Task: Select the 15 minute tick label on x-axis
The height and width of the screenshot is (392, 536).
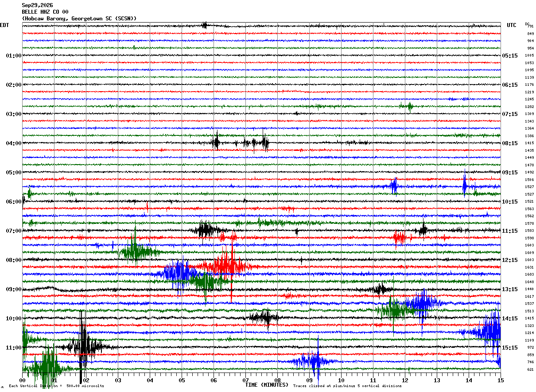Action: point(501,380)
